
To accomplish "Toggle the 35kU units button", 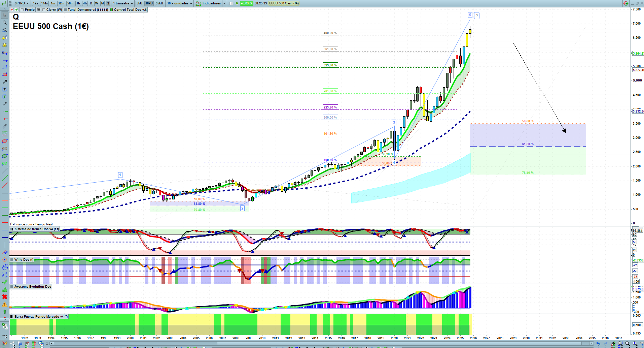I will click(x=159, y=3).
